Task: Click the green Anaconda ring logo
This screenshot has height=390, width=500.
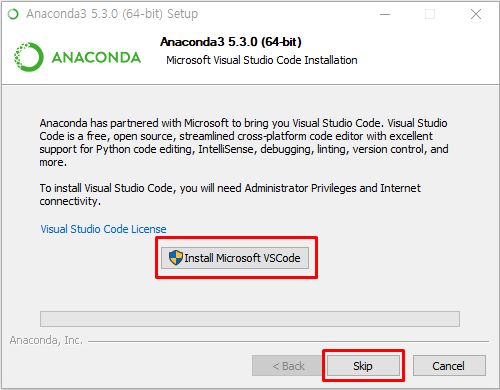Action: [29, 57]
